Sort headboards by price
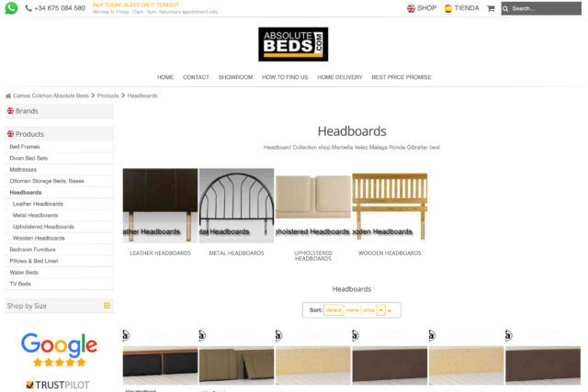This screenshot has width=588, height=392. coord(368,310)
